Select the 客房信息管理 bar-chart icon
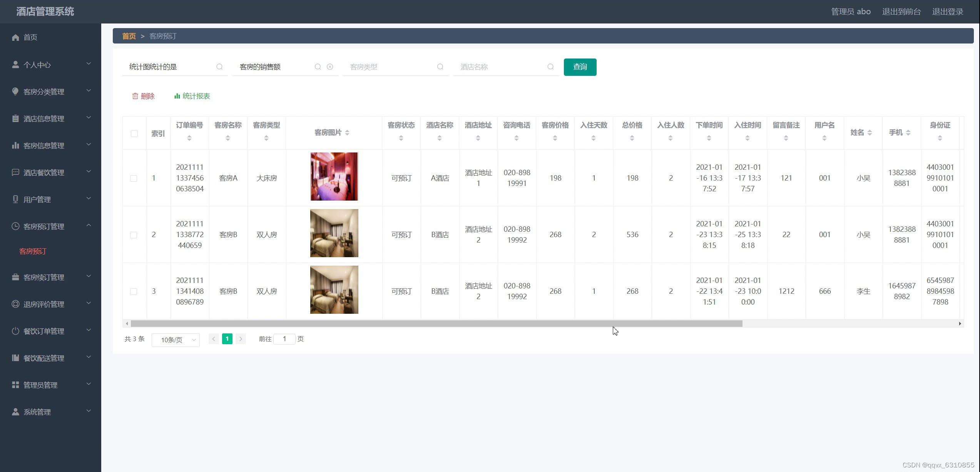Screen dimensions: 980x472 point(15,145)
